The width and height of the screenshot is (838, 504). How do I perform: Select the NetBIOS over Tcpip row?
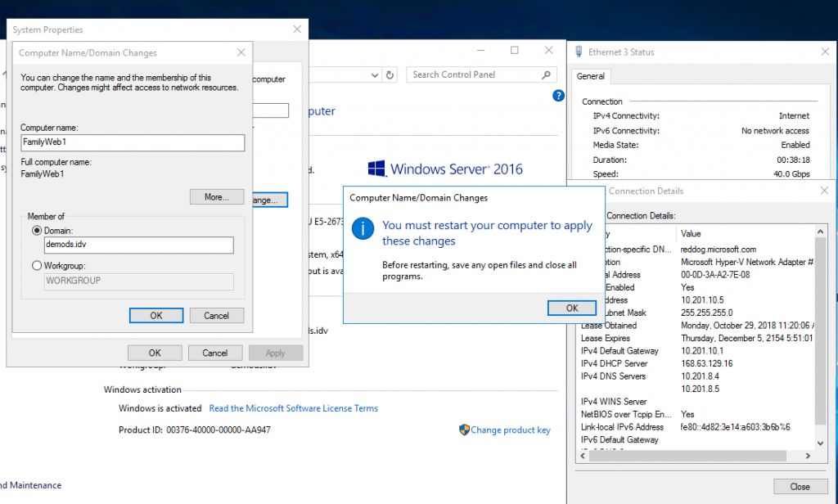coord(697,414)
